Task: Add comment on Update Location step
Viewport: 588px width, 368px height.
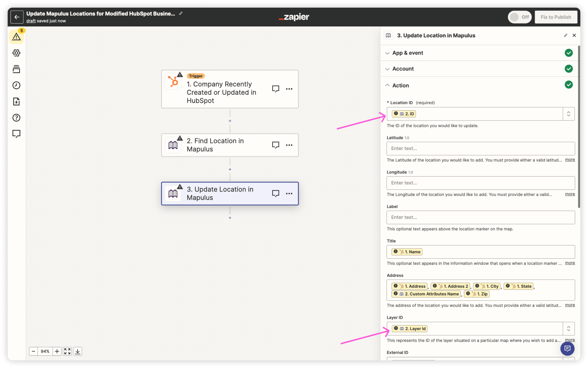Action: point(275,194)
